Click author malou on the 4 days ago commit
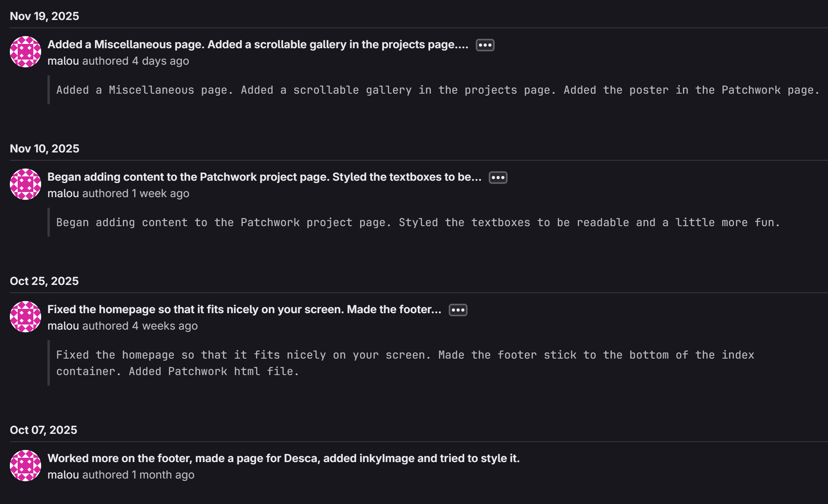Viewport: 828px width, 504px height. [x=63, y=61]
